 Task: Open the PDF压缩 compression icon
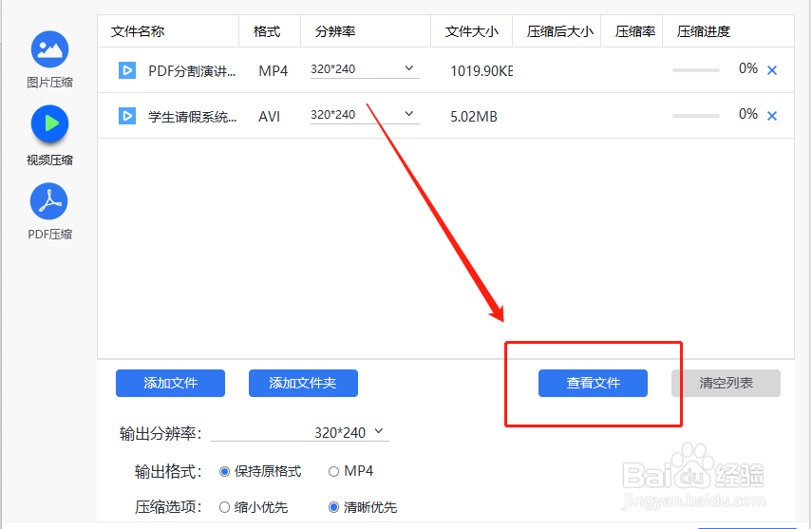[49, 201]
